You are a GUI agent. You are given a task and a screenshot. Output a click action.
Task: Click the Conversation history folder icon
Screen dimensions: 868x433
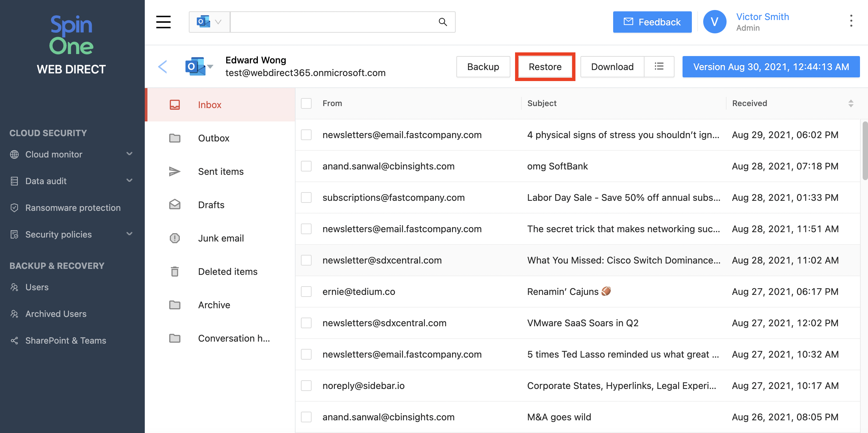pos(174,338)
